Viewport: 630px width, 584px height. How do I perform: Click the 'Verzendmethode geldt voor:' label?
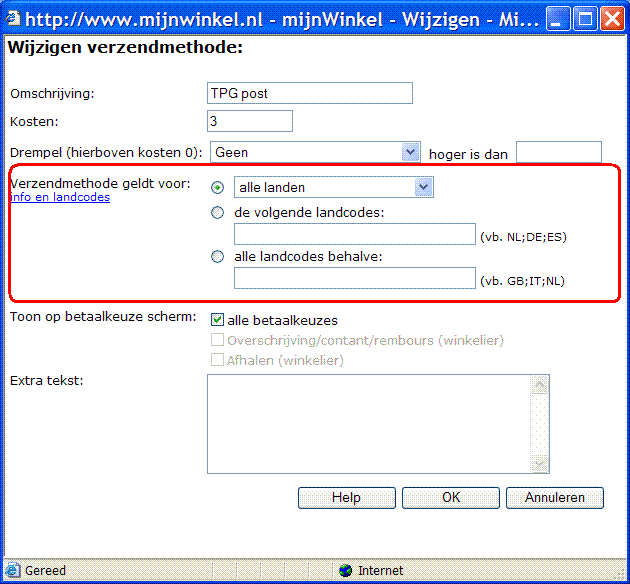click(100, 184)
